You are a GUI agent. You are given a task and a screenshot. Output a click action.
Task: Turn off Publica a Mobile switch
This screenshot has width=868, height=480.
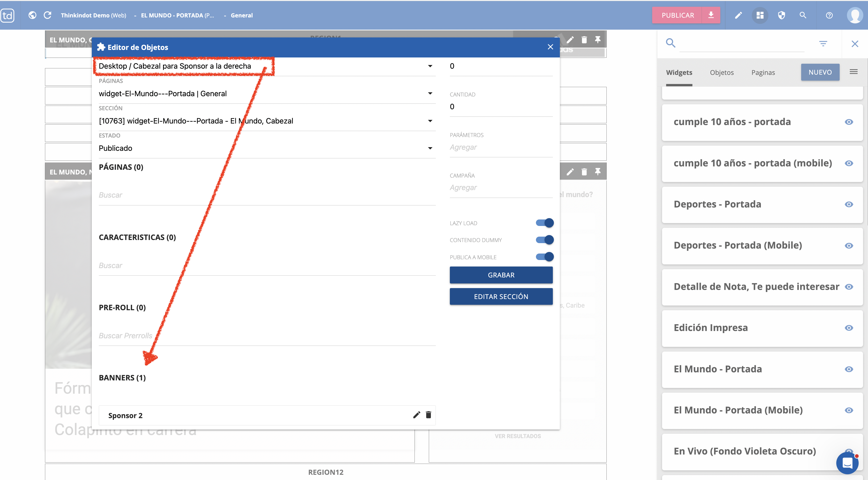[x=545, y=257]
